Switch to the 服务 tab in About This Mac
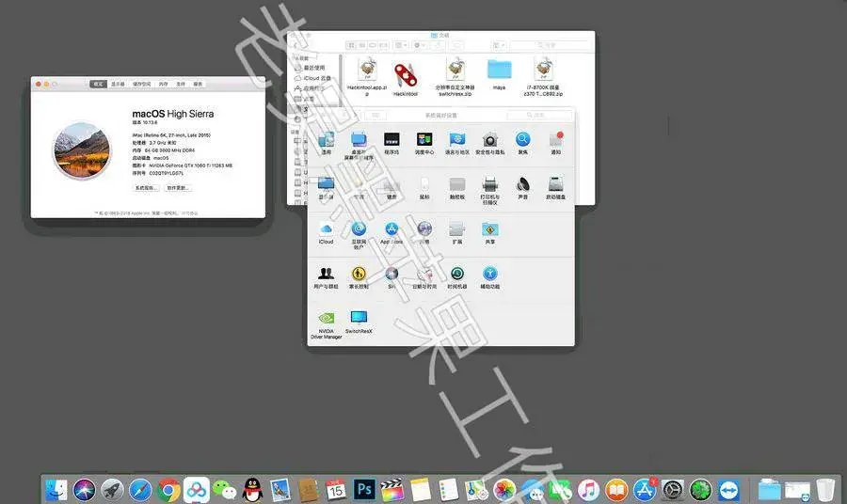 (x=198, y=85)
